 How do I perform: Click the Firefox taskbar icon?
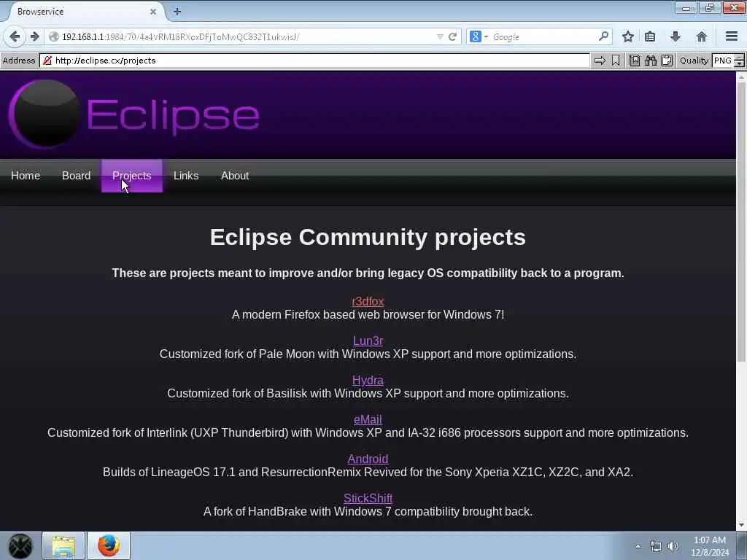point(109,545)
